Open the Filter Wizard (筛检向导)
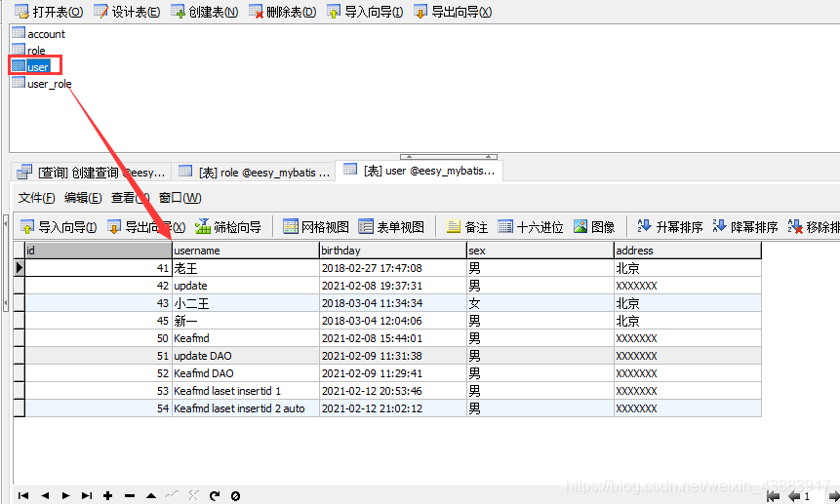Image resolution: width=840 pixels, height=504 pixels. (227, 227)
